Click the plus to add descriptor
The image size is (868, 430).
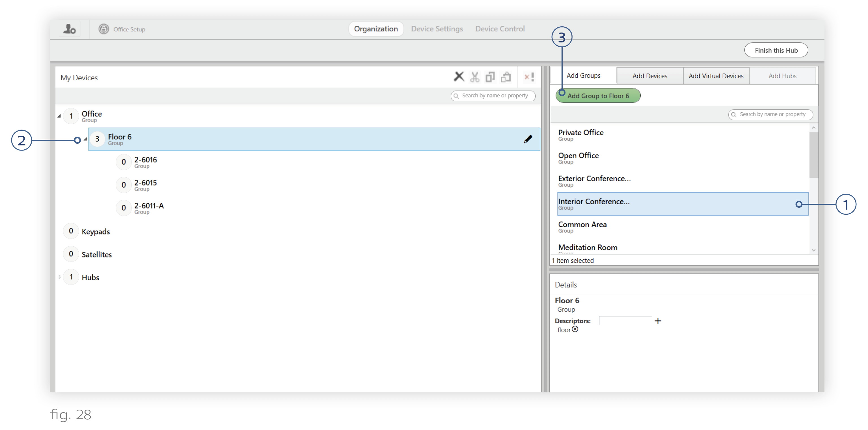658,321
